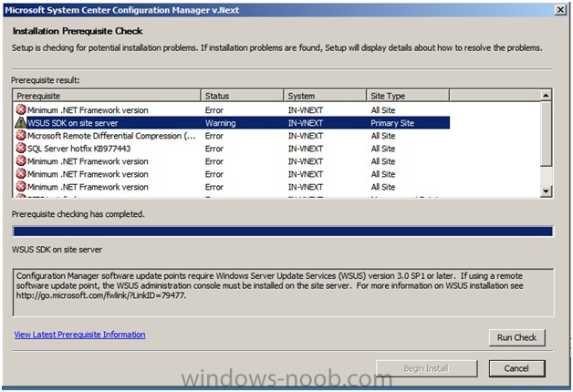Click the Error status of SQL Server hotfix row
The image size is (573, 392).
[x=214, y=149]
